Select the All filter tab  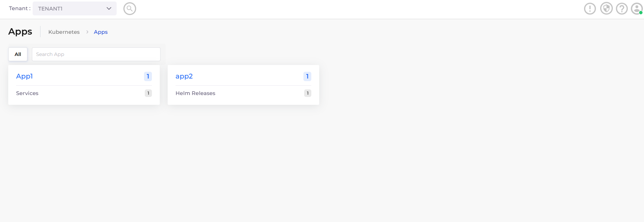point(18,54)
